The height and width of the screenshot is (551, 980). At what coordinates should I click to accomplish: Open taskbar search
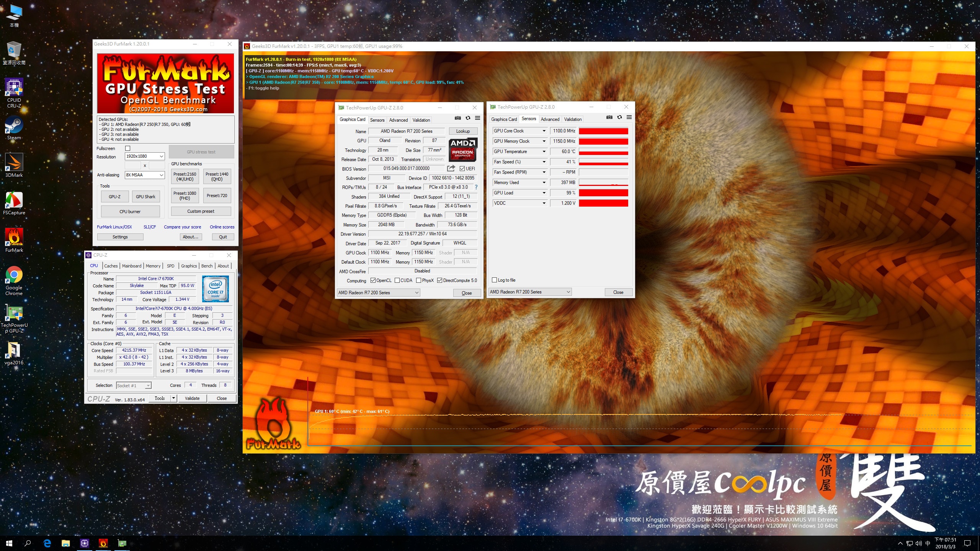pos(28,543)
